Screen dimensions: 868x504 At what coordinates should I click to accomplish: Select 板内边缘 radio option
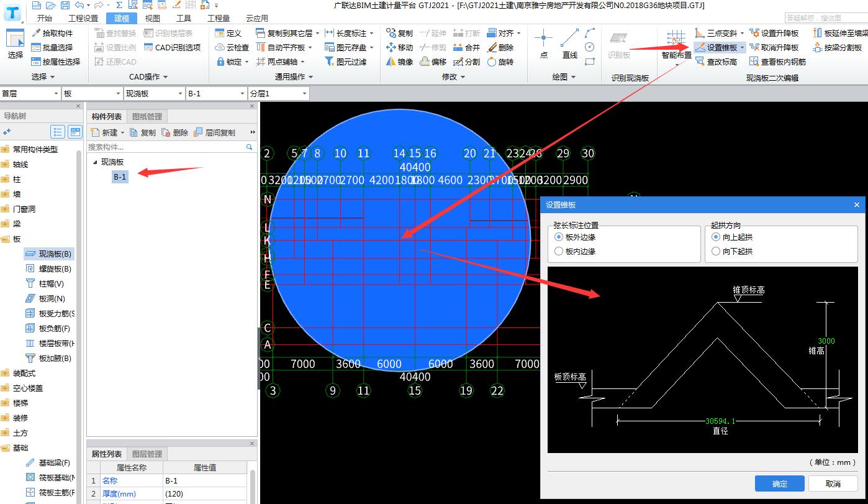click(575, 251)
